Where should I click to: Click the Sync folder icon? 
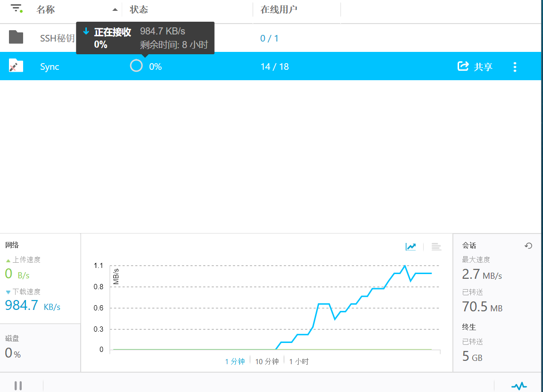(x=16, y=66)
